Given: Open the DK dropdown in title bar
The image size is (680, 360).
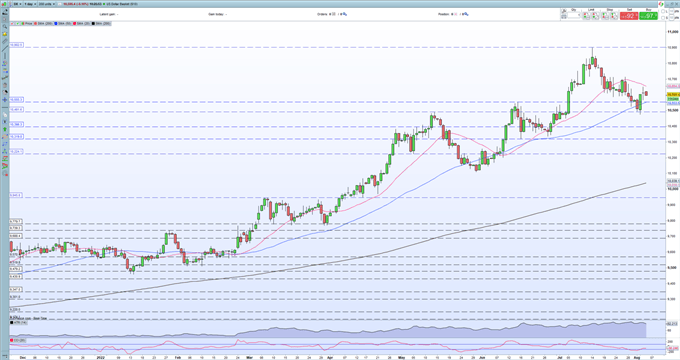Looking at the screenshot, I should pos(17,4).
